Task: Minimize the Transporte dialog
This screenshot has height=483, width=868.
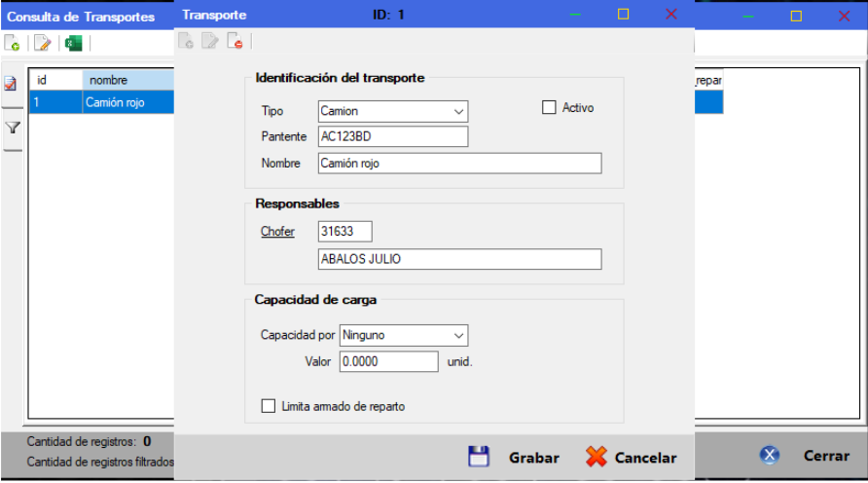Action: pos(575,15)
